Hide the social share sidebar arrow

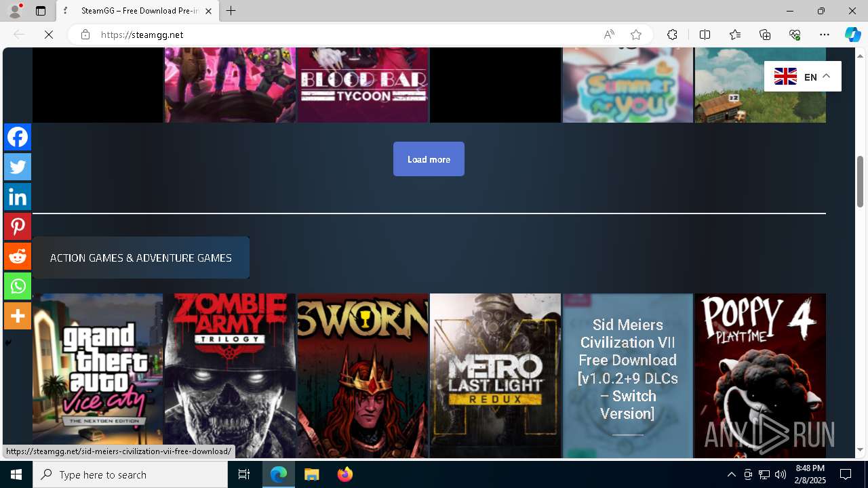tap(8, 343)
